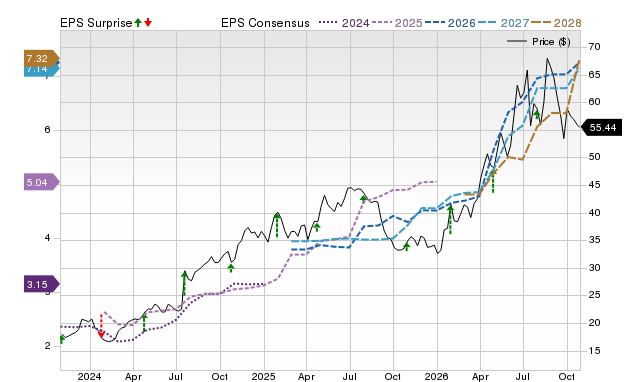Viewport: 640px width, 382px height.
Task: Click the red down arrow in the EPS Surprise legend
Action: (x=148, y=22)
